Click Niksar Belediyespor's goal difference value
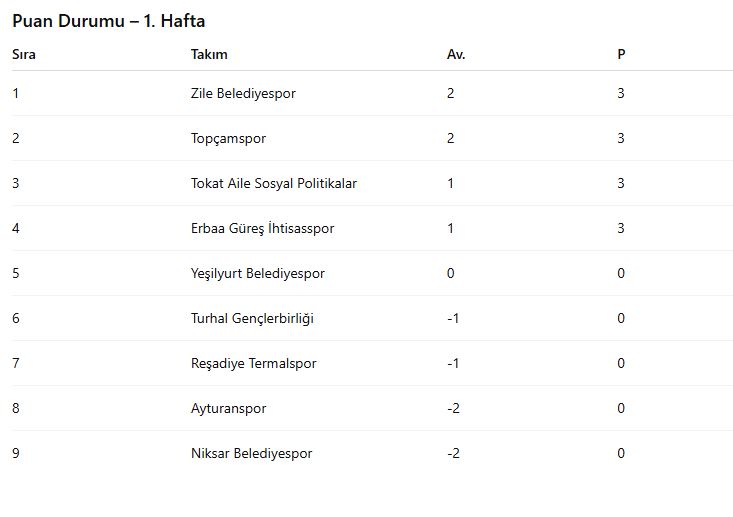The image size is (733, 517). tap(453, 453)
